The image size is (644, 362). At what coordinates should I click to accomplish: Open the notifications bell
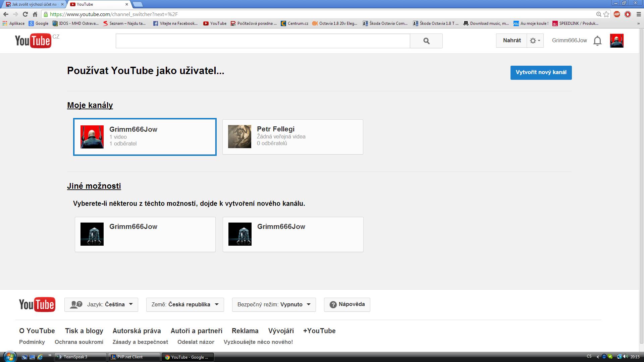coord(597,41)
